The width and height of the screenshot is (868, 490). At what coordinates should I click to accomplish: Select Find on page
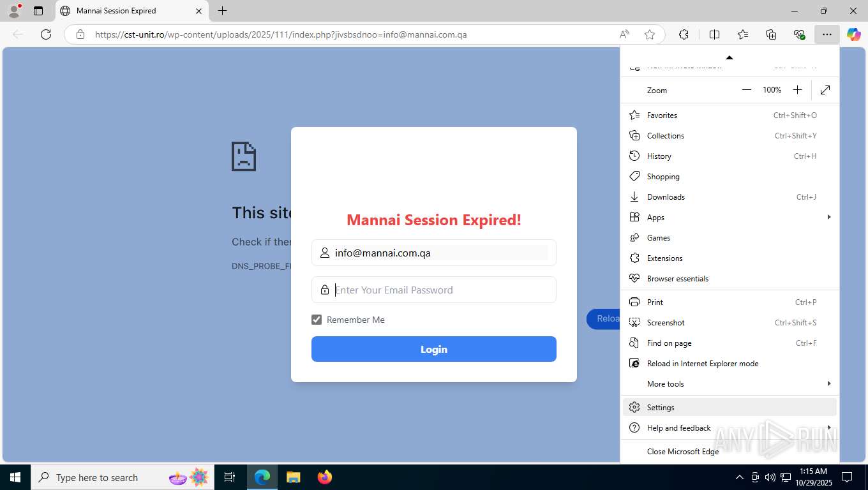click(x=730, y=343)
